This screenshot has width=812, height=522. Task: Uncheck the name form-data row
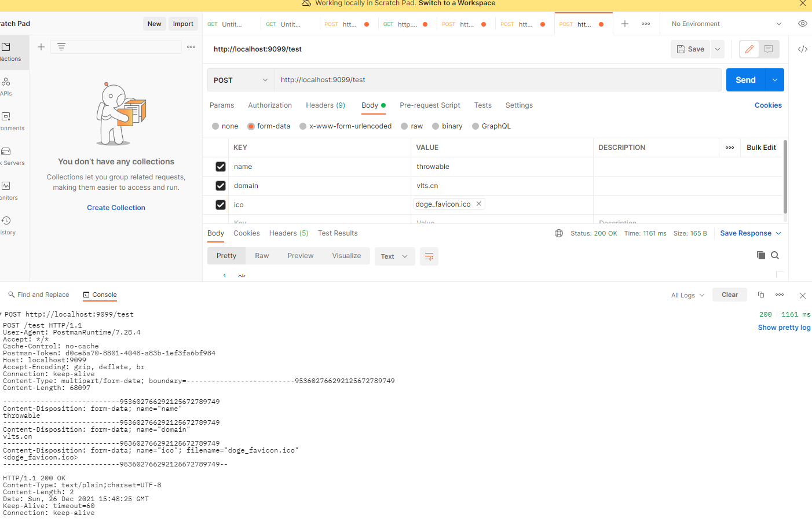tap(221, 166)
